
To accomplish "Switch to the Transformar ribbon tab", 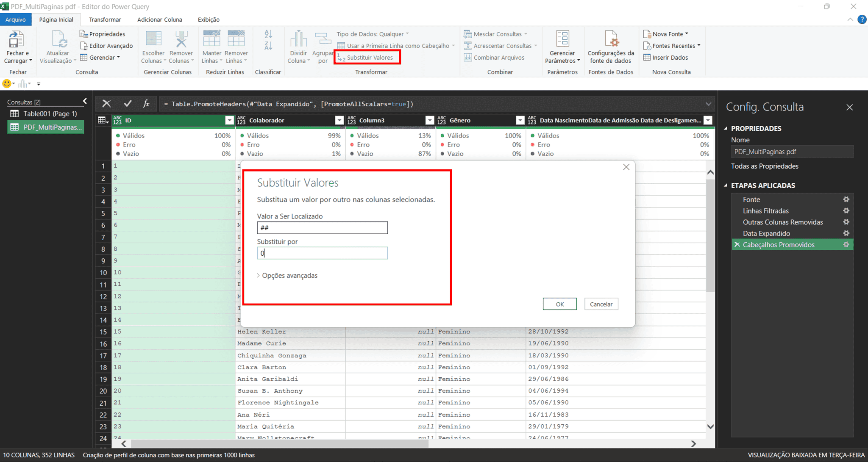I will [104, 19].
